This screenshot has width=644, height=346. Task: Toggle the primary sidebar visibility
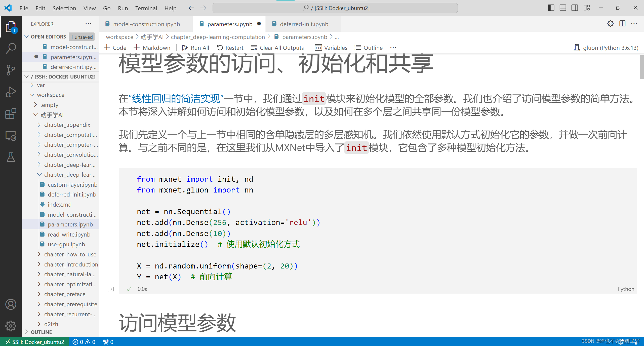tap(551, 8)
